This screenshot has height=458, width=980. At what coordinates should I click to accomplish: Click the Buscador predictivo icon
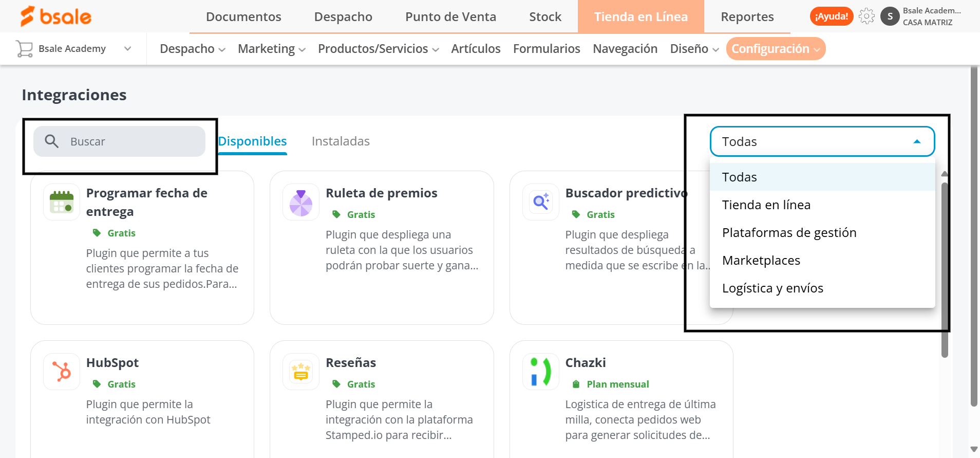tap(541, 202)
